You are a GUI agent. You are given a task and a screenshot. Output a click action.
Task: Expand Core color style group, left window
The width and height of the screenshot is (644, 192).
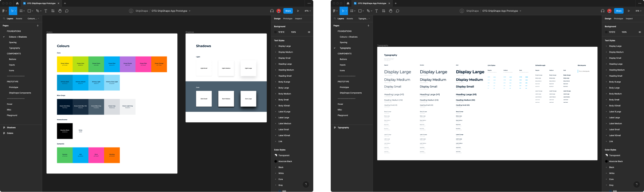(275, 179)
